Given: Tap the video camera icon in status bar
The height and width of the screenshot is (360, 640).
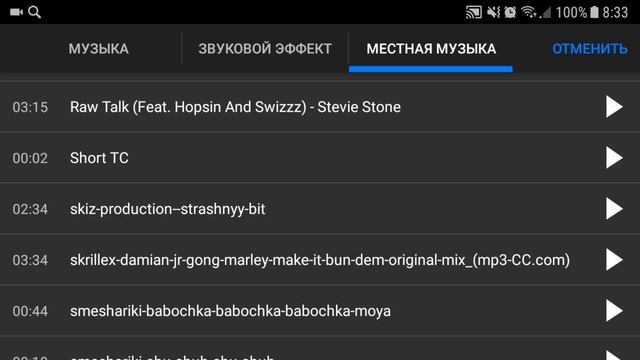Looking at the screenshot, I should click(16, 12).
